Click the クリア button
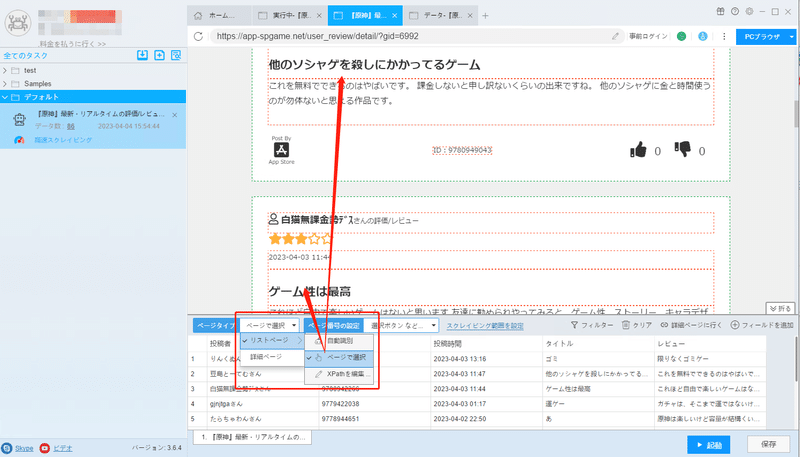Image resolution: width=800 pixels, height=457 pixels. click(x=637, y=325)
